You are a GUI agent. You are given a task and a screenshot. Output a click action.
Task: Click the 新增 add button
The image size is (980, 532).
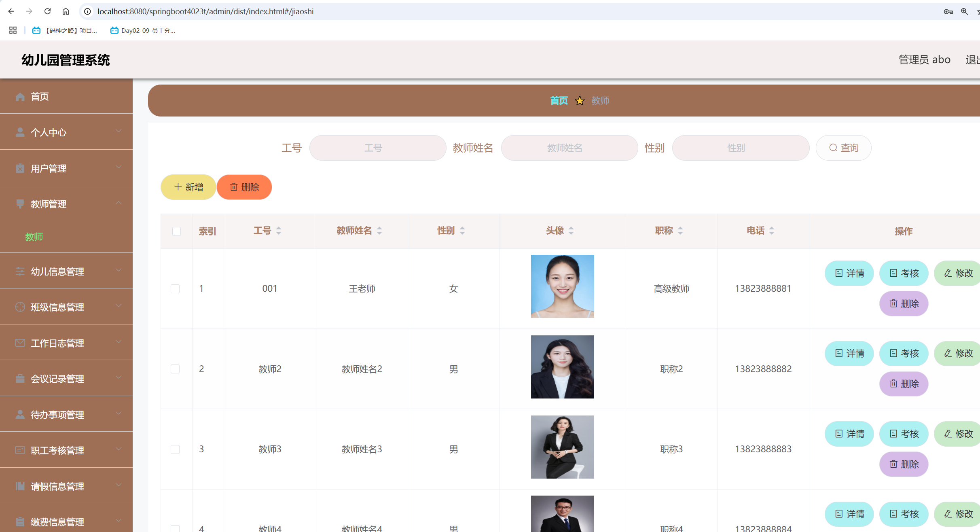(x=188, y=187)
